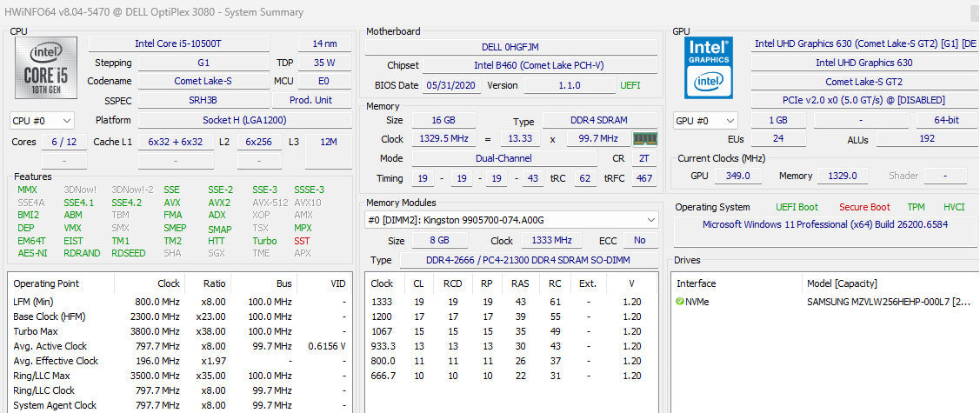The image size is (980, 413).
Task: Select the SAMSUNG MZVLW256HEHP drive entry
Action: [888, 302]
